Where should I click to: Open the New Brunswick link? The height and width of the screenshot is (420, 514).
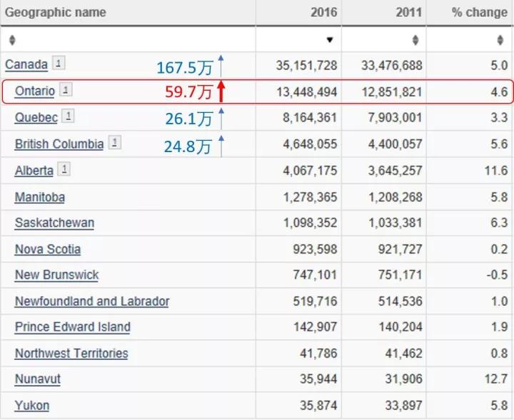(56, 275)
